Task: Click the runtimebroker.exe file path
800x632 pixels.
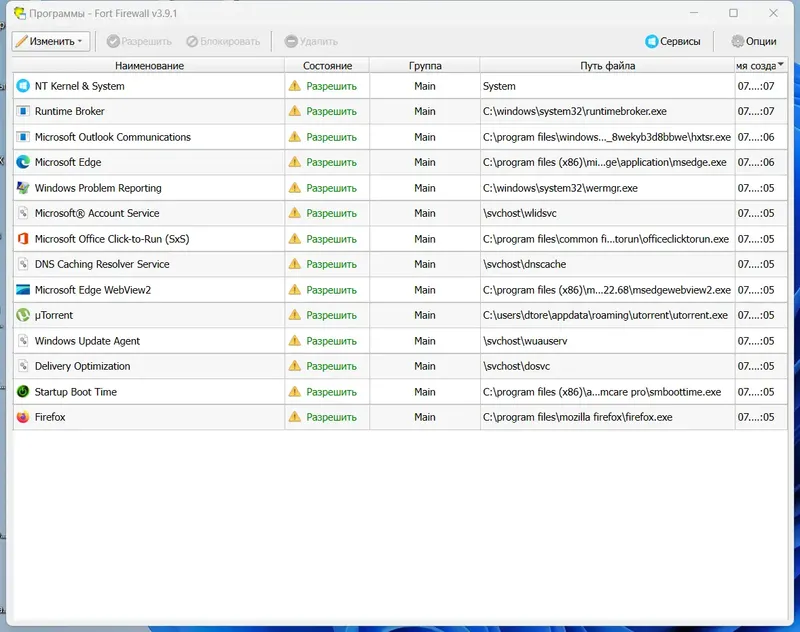Action: click(x=574, y=111)
